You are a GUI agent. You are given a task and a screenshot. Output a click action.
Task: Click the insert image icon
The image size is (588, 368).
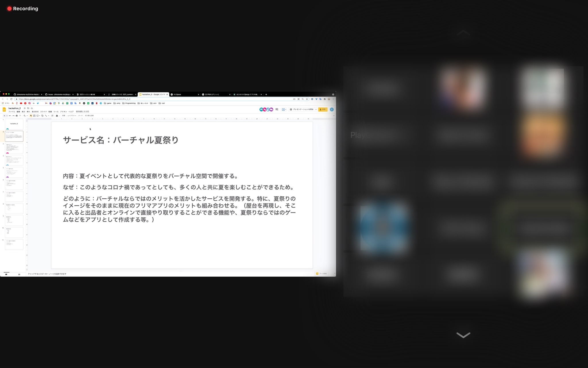click(x=37, y=116)
